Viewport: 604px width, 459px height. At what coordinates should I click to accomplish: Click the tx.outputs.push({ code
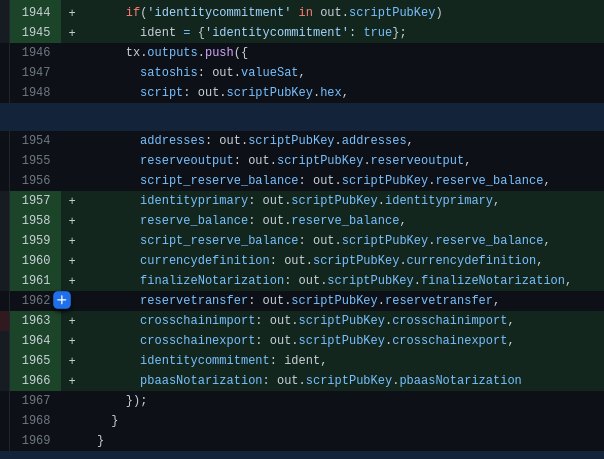(x=187, y=52)
